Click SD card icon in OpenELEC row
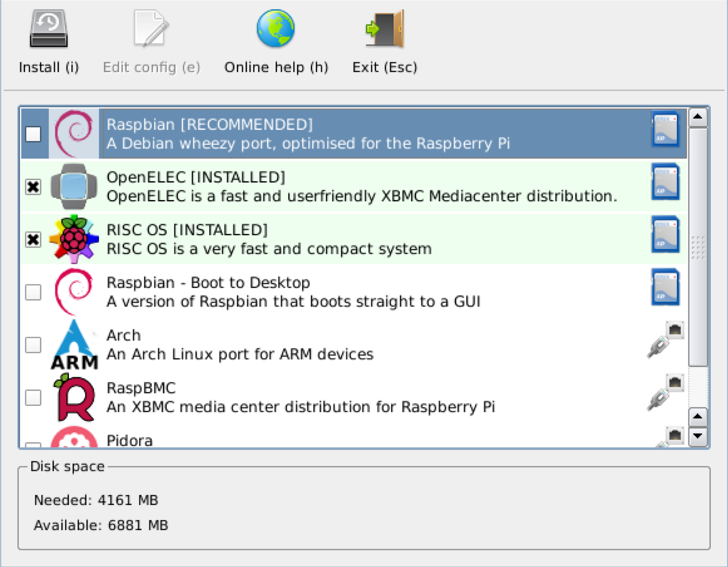Screen dimensions: 728x567 click(666, 181)
